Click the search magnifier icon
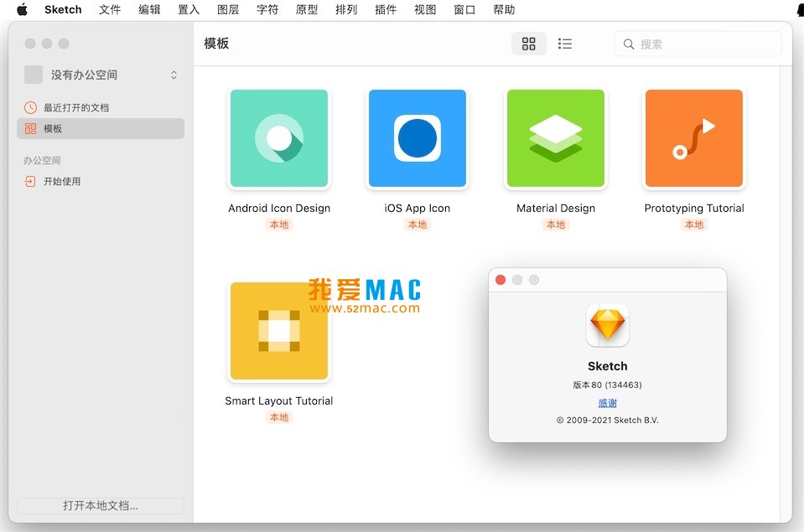 (x=629, y=44)
